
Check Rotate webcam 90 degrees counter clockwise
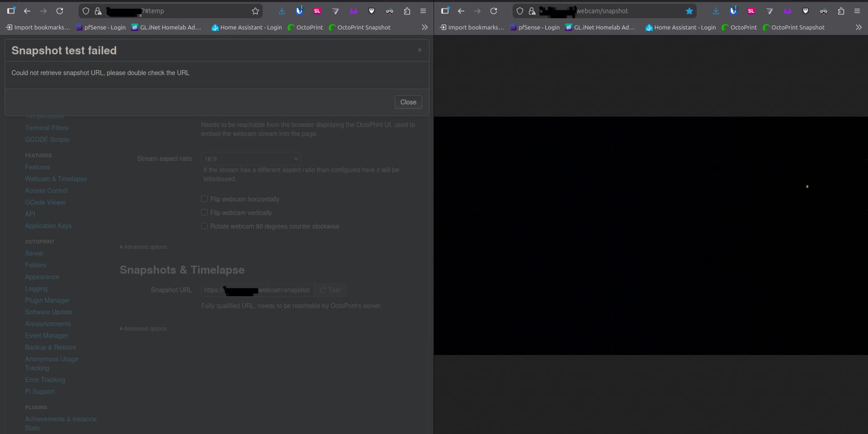204,226
